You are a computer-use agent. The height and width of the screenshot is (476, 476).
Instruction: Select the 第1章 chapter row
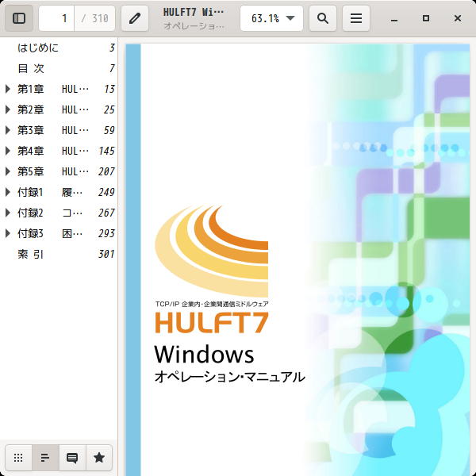59,89
